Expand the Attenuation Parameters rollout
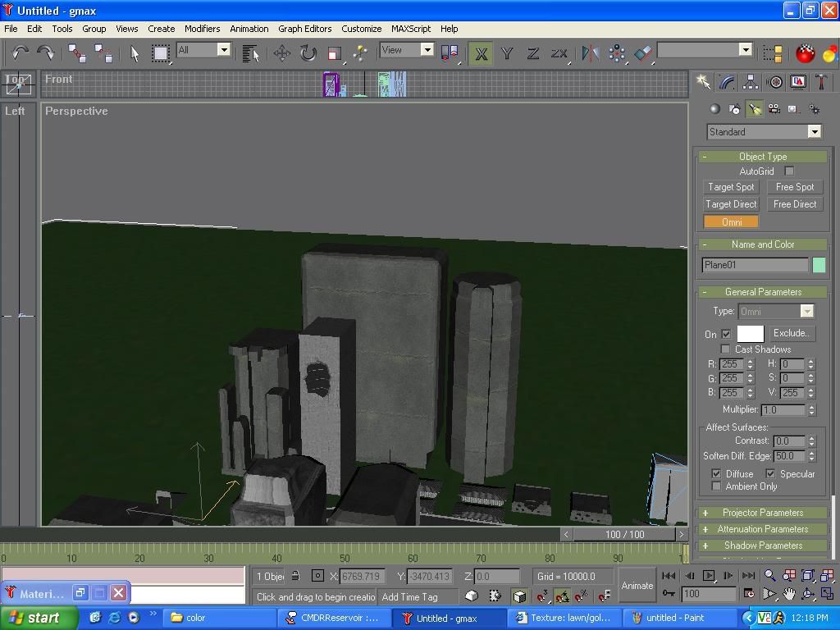Viewport: 840px width, 630px height. point(763,529)
